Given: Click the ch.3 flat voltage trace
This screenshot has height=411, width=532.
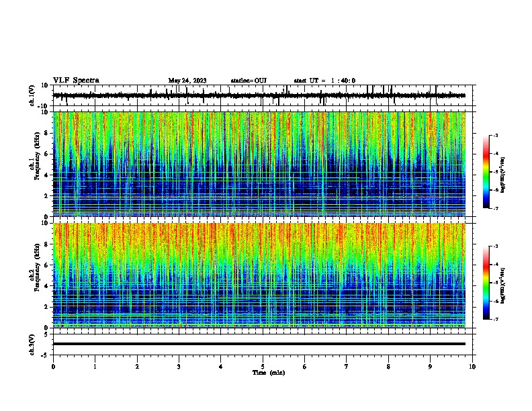Looking at the screenshot, I should coord(259,344).
